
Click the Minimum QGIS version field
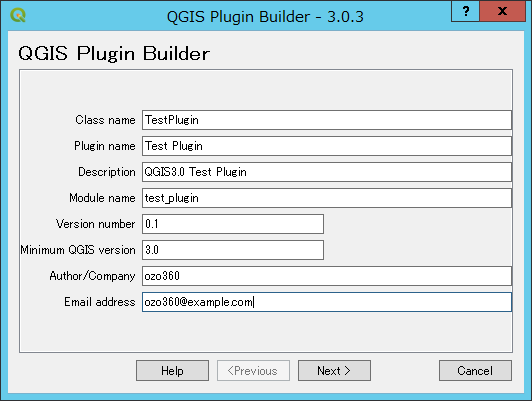pos(233,250)
